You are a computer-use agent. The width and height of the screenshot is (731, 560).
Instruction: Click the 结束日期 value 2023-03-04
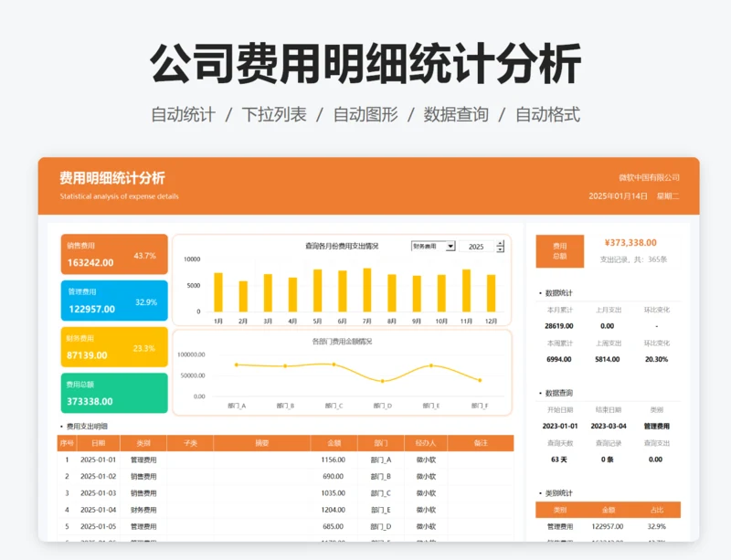[x=609, y=427]
